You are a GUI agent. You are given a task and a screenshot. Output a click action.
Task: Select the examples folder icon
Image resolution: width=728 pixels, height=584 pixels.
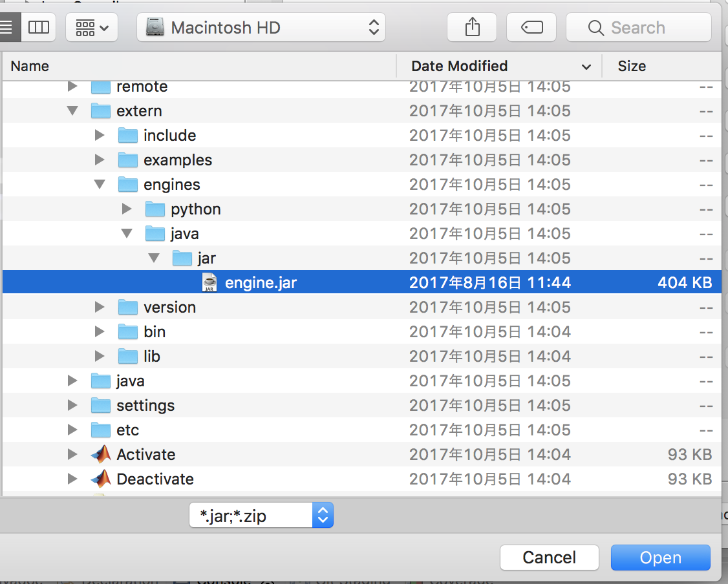[x=127, y=160]
